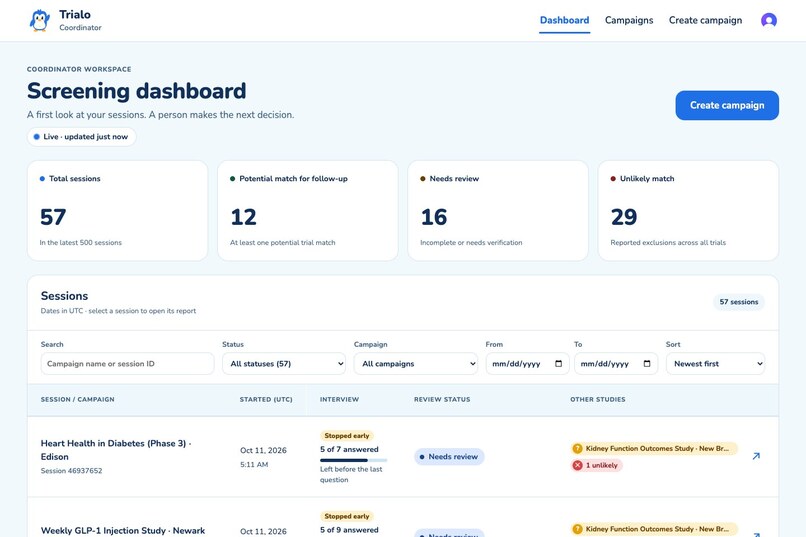Click the blue Create campaign button
The width and height of the screenshot is (806, 537).
tap(727, 105)
